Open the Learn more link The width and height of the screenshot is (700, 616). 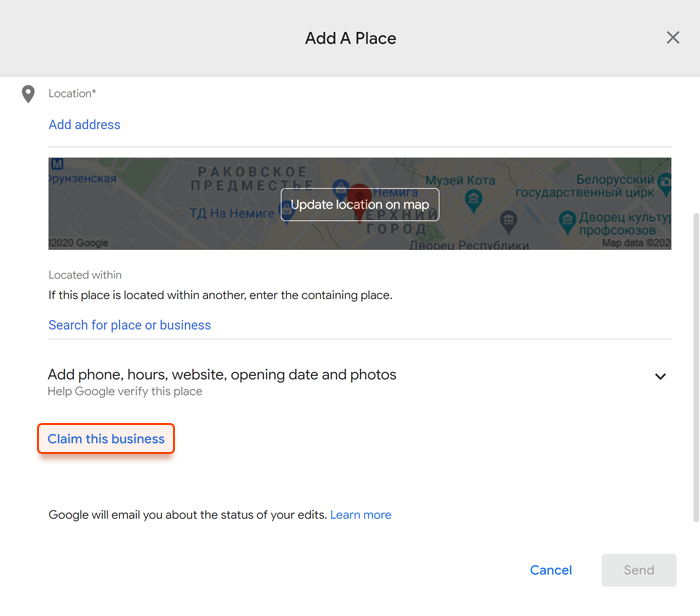click(x=361, y=515)
